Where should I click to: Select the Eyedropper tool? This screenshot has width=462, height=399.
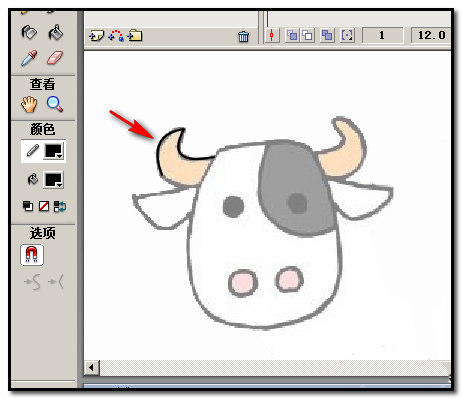coord(29,58)
